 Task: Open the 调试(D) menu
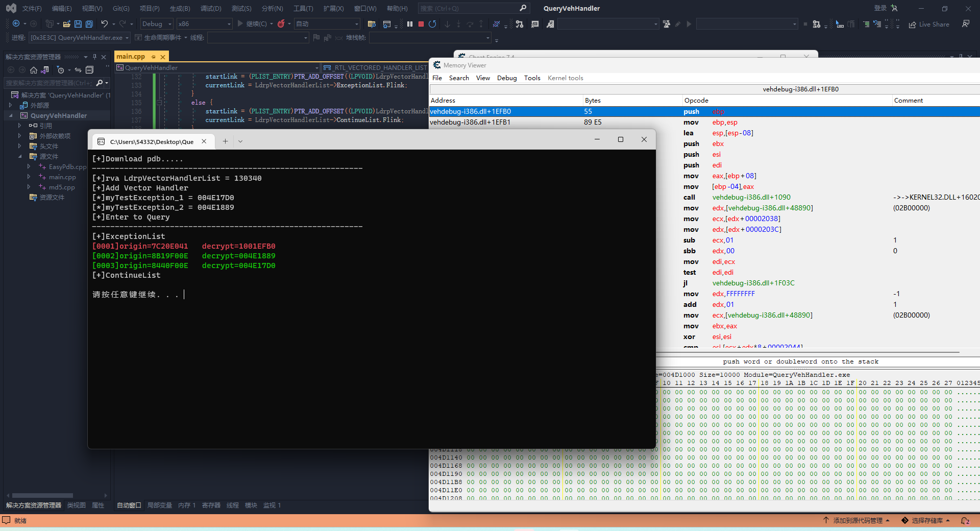211,9
